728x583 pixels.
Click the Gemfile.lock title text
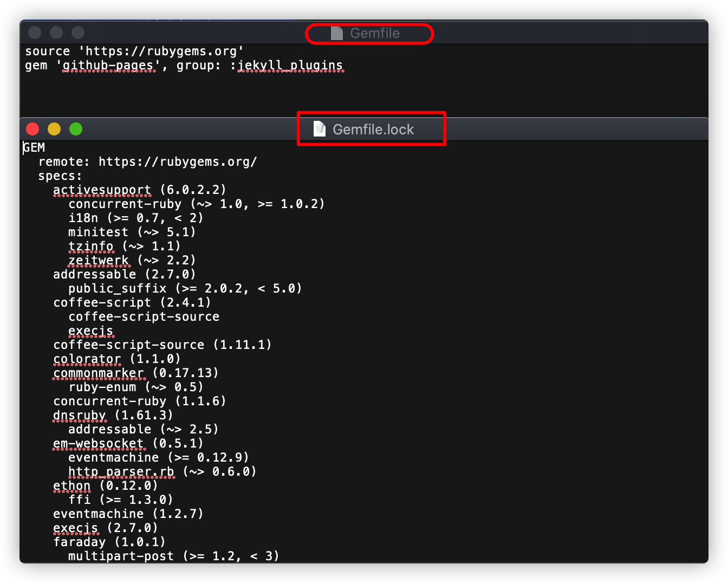(373, 129)
